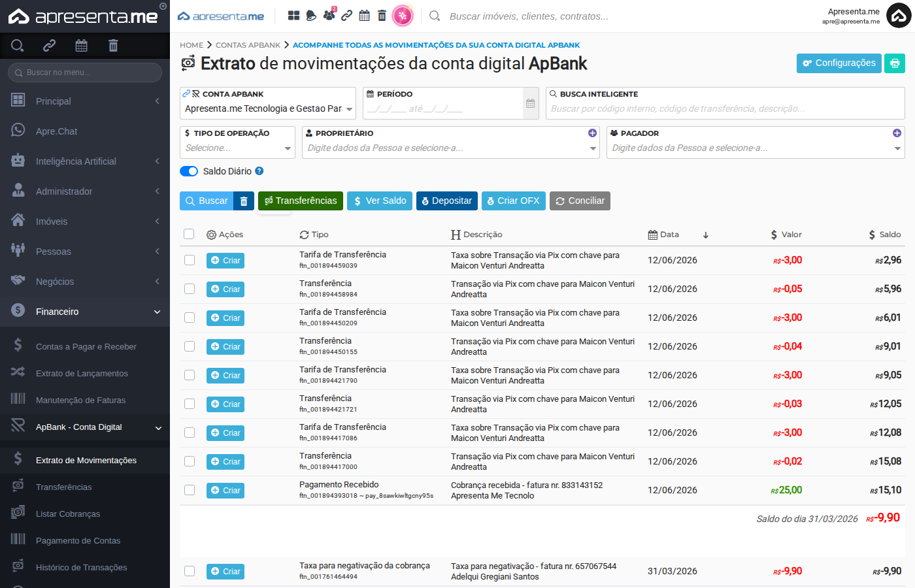
Task: Open calendar icon in the top bar
Action: [365, 16]
